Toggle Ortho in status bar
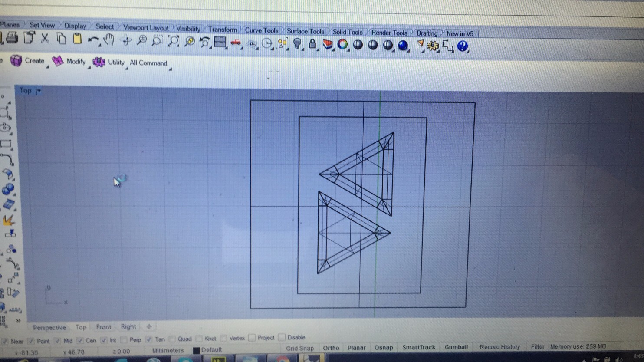This screenshot has width=644, height=362. click(331, 348)
